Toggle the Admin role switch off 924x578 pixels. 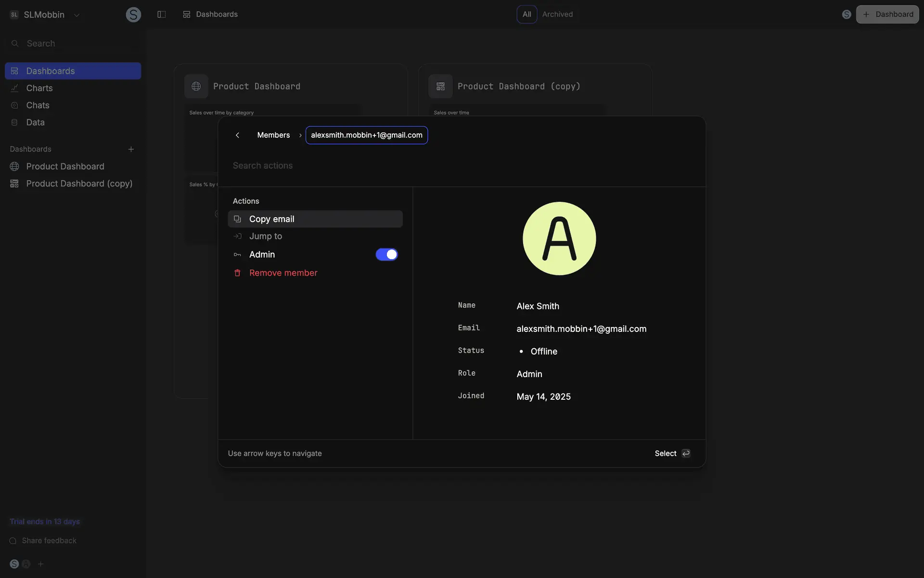pos(386,254)
